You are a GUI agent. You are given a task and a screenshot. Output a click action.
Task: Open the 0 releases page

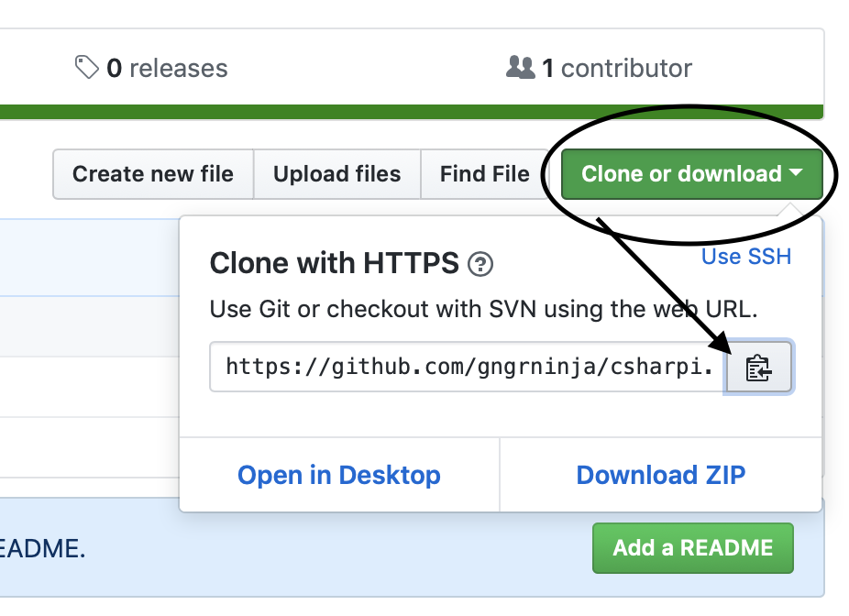[166, 68]
